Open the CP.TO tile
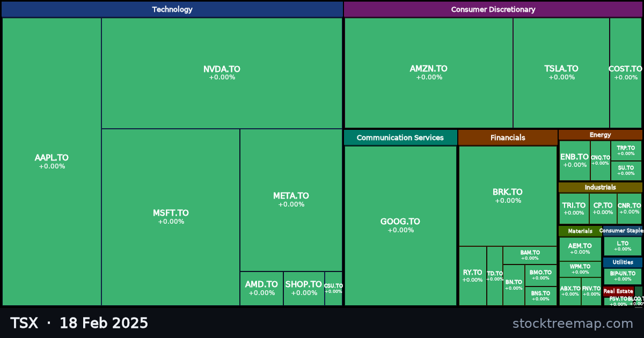This screenshot has width=644, height=338. tap(603, 209)
